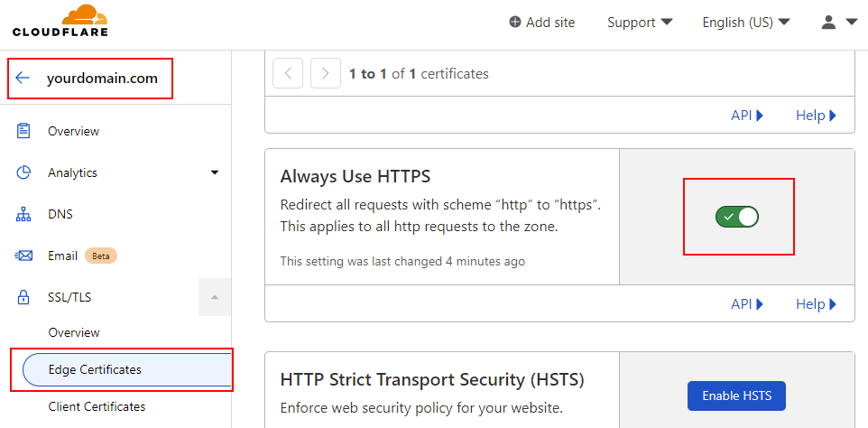Viewport: 868px width, 428px height.
Task: Open Help link under Always Use HTTPS
Action: (x=816, y=304)
